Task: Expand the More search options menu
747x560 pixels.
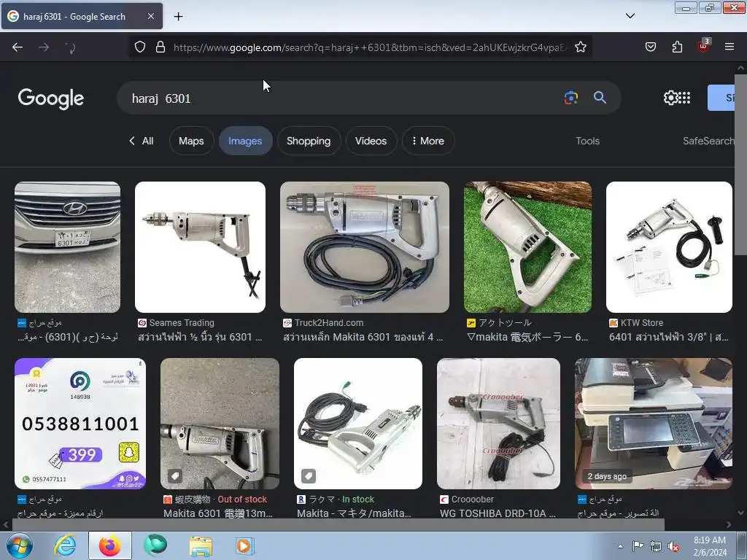Action: click(427, 141)
